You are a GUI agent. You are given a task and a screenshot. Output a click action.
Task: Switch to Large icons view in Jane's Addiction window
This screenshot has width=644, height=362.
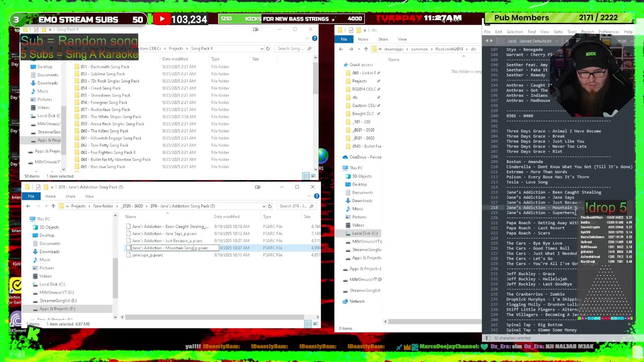point(315,324)
